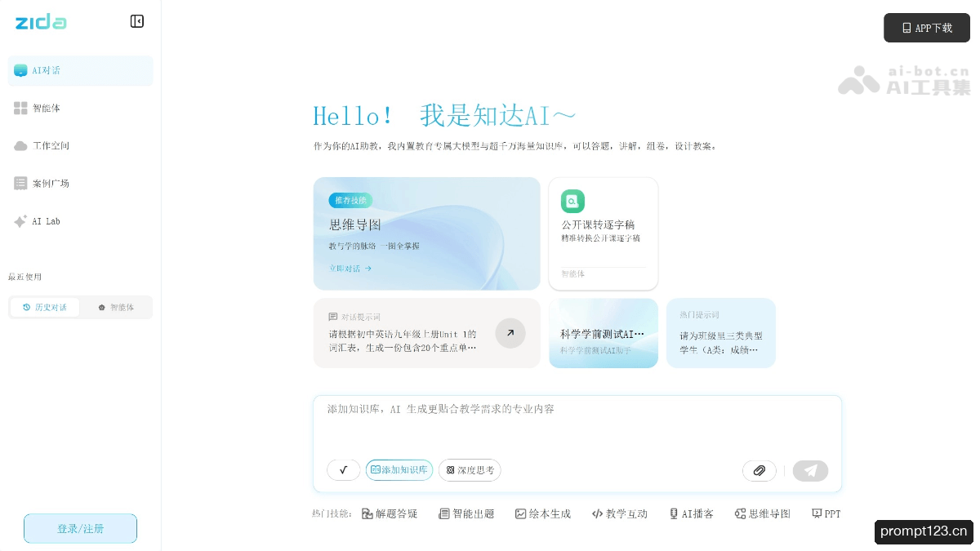Select the 绘本生成 hot skill
Screen dimensions: 980x551
543,513
